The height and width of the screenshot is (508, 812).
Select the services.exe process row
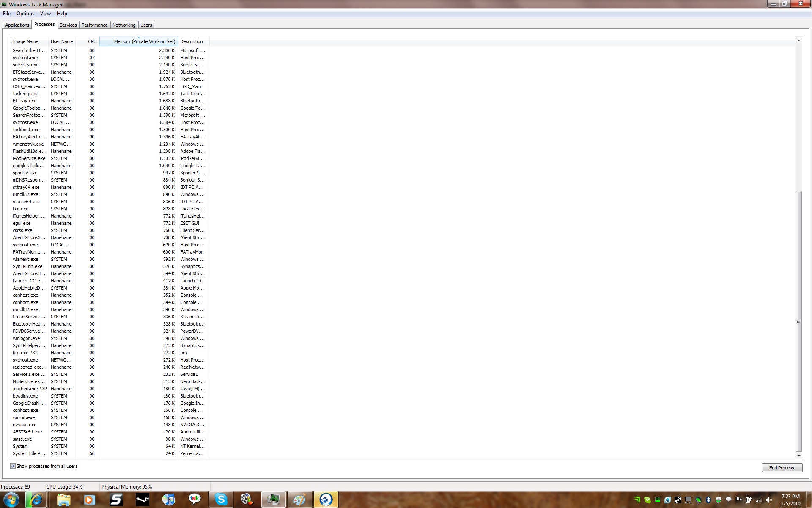click(x=110, y=65)
